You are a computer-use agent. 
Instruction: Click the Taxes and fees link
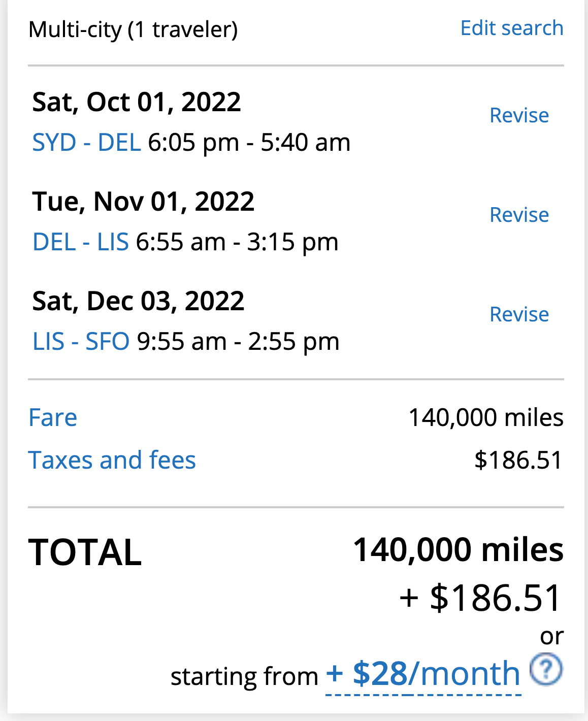click(x=112, y=461)
